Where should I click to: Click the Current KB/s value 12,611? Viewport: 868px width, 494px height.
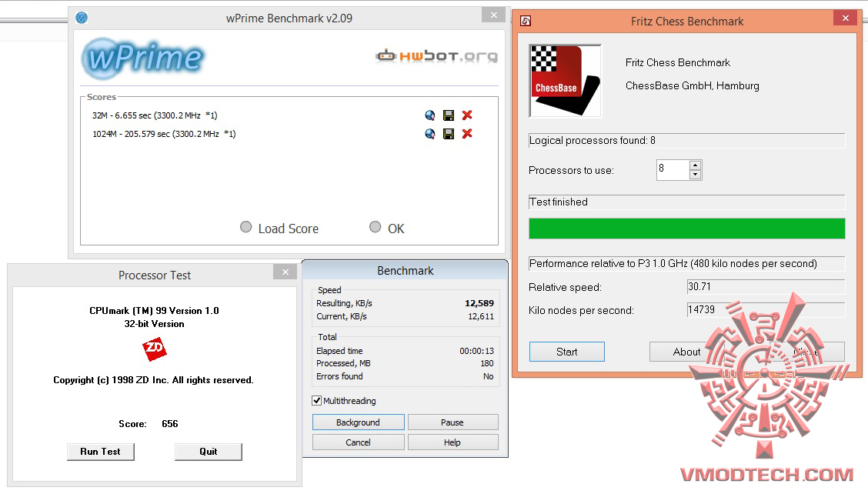coord(480,316)
